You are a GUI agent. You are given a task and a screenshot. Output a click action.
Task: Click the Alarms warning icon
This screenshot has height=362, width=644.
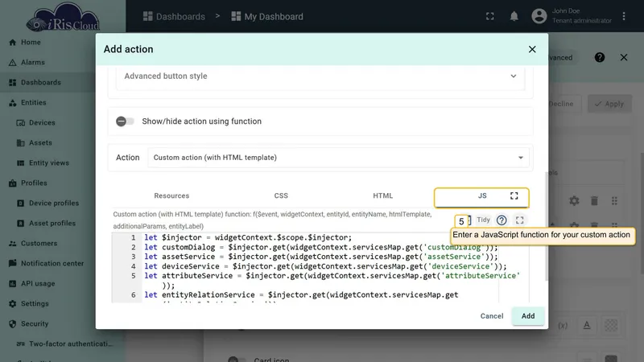pyautogui.click(x=13, y=63)
